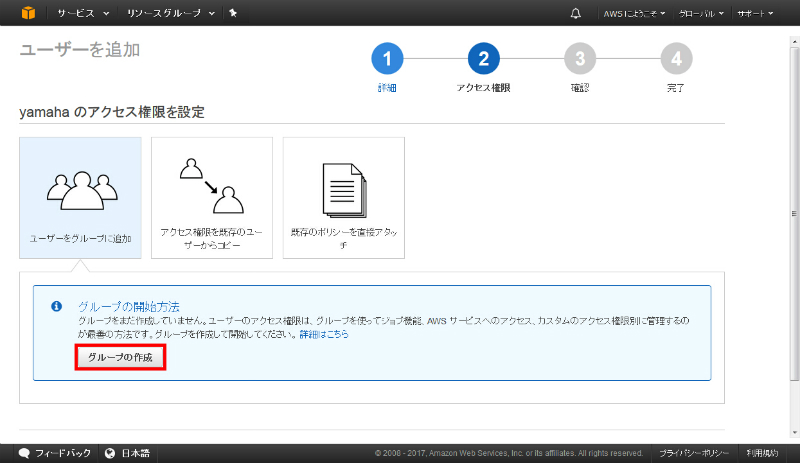Click the グループの作成 button

pos(120,357)
